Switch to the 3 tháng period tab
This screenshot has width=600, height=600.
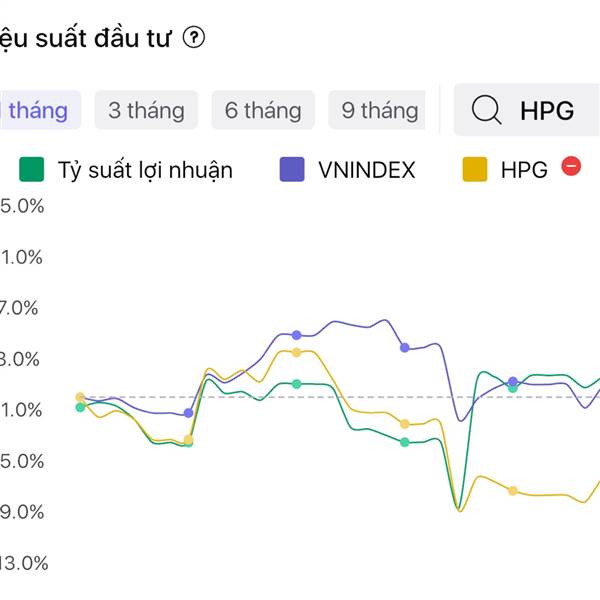[x=146, y=110]
